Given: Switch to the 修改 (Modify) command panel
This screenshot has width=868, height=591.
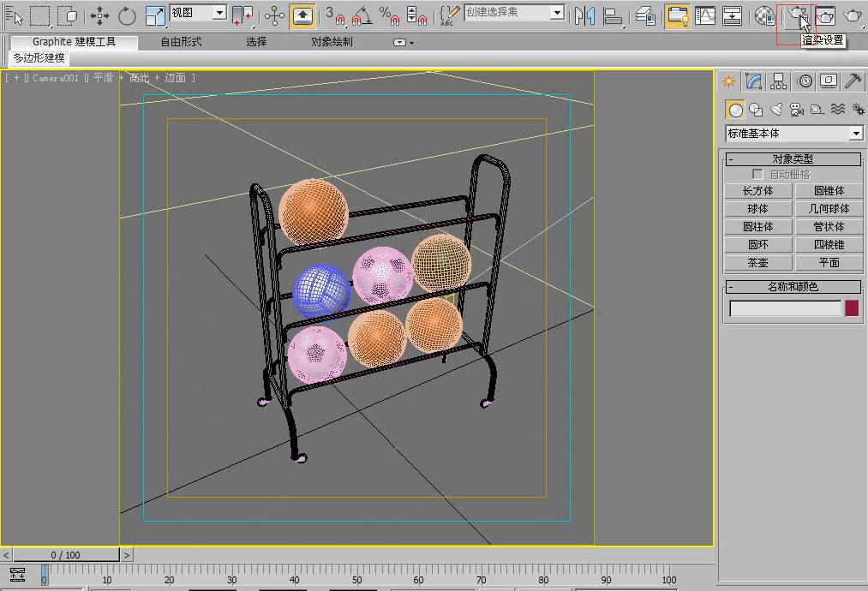Looking at the screenshot, I should [x=753, y=81].
